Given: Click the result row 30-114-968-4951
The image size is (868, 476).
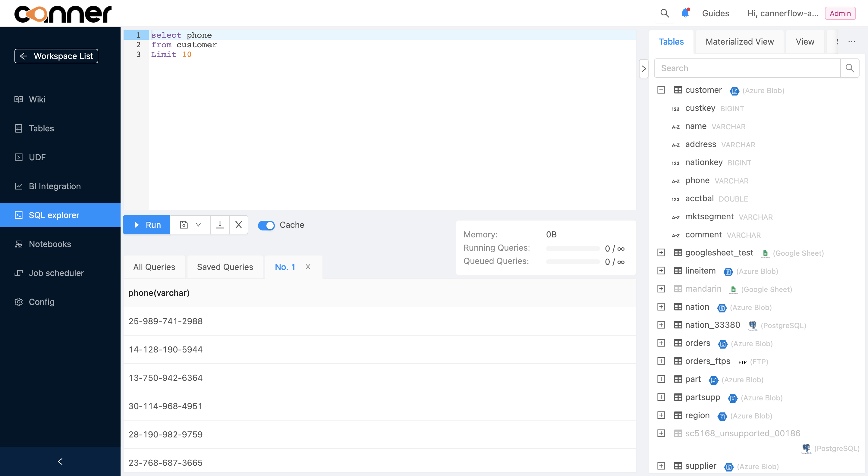Looking at the screenshot, I should (x=379, y=406).
